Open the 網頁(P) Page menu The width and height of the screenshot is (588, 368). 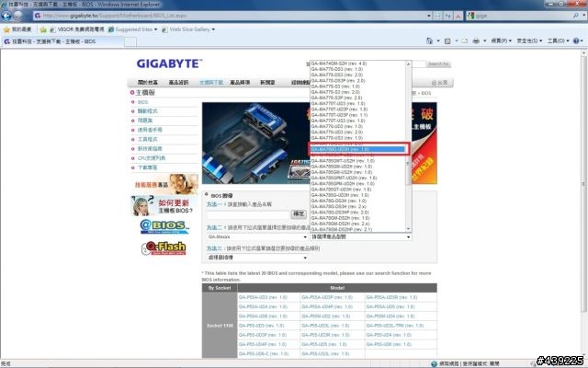(x=501, y=40)
